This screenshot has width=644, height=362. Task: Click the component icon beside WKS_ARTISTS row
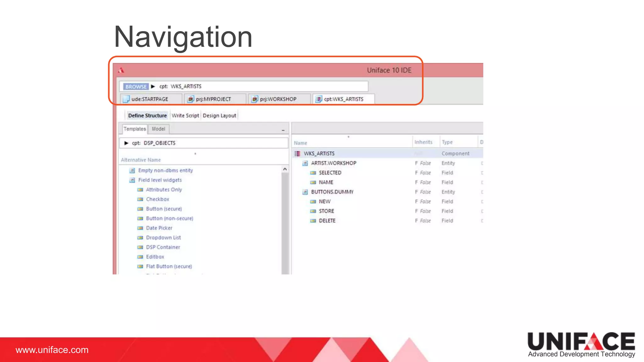[x=297, y=153]
